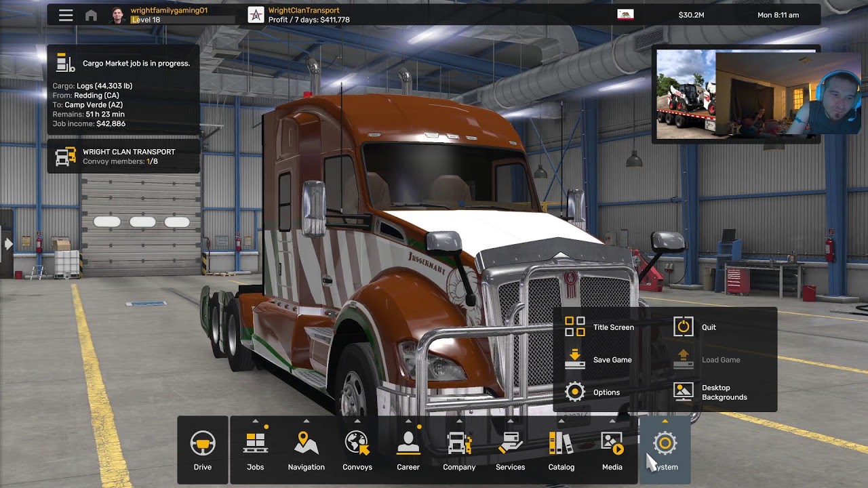Open the Convoys globe icon

pyautogui.click(x=357, y=443)
